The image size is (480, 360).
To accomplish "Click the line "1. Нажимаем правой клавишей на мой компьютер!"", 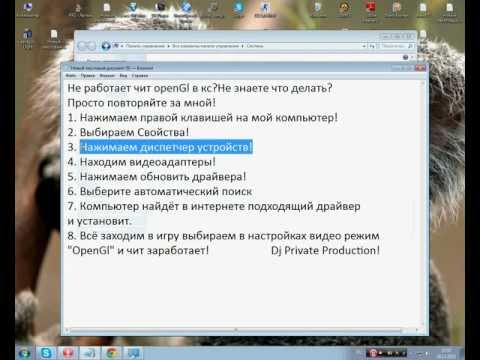I will tap(203, 118).
